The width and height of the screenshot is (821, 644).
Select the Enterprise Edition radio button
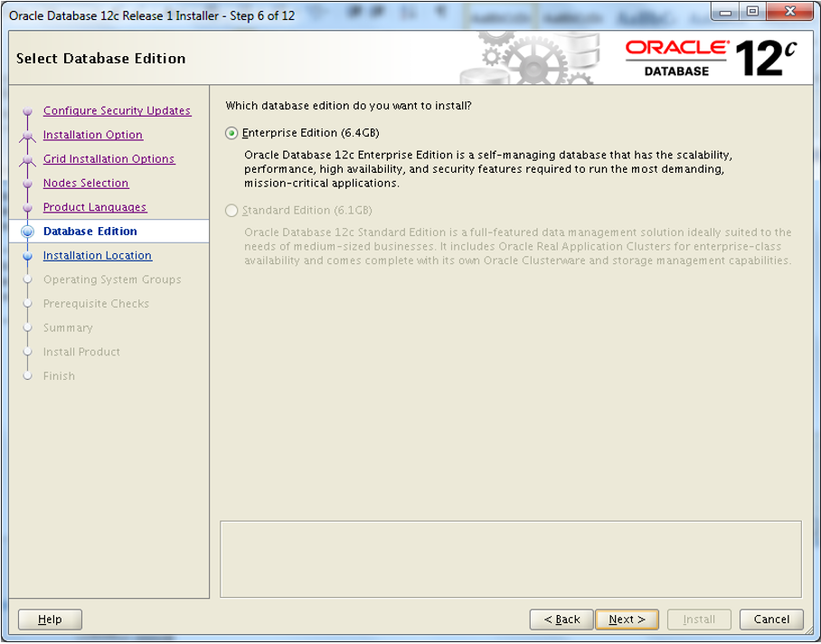[231, 134]
